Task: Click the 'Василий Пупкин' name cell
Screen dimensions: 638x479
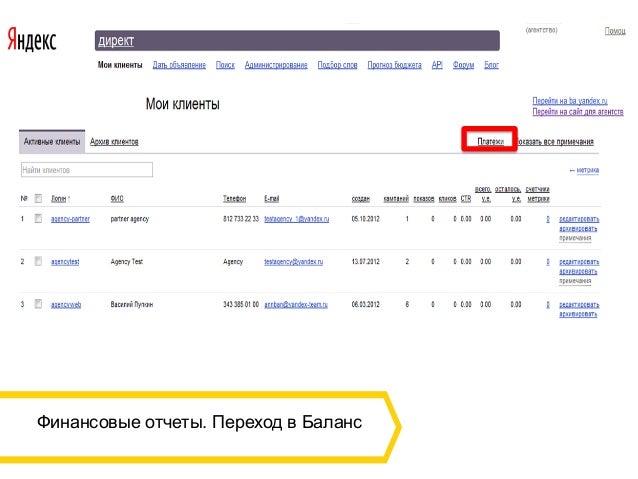Action: click(x=132, y=304)
